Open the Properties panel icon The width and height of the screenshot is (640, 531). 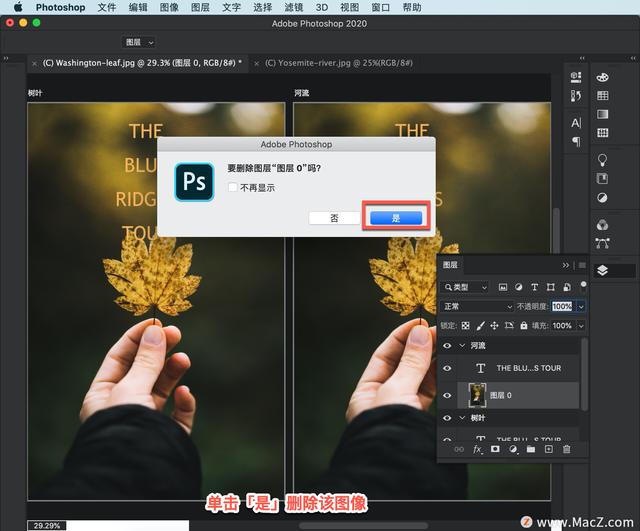tap(576, 77)
